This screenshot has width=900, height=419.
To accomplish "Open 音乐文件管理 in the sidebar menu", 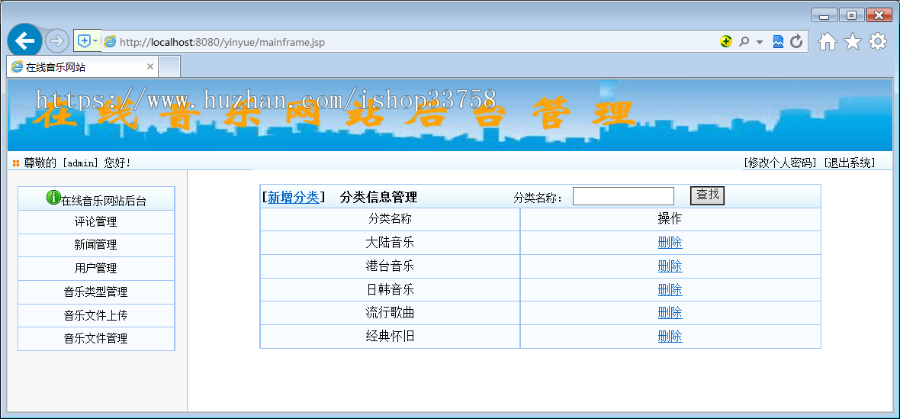I will click(96, 339).
